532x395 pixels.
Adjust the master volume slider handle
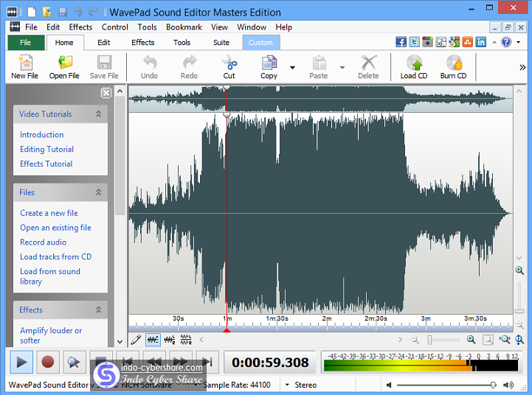coord(493,385)
